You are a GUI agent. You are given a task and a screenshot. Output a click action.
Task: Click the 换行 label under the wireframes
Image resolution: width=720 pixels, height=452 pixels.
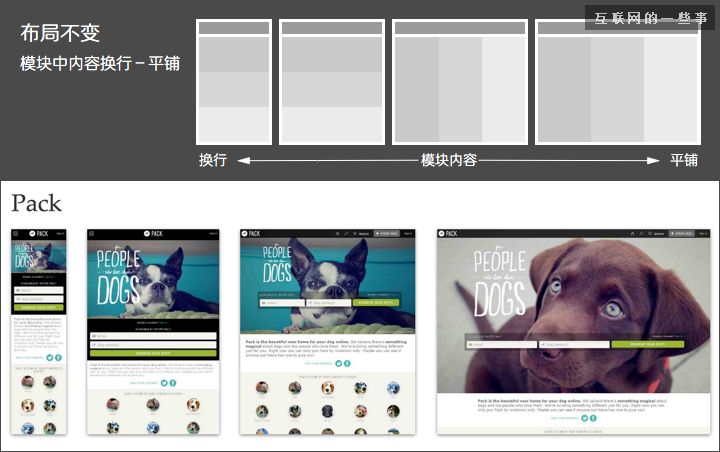tap(213, 160)
